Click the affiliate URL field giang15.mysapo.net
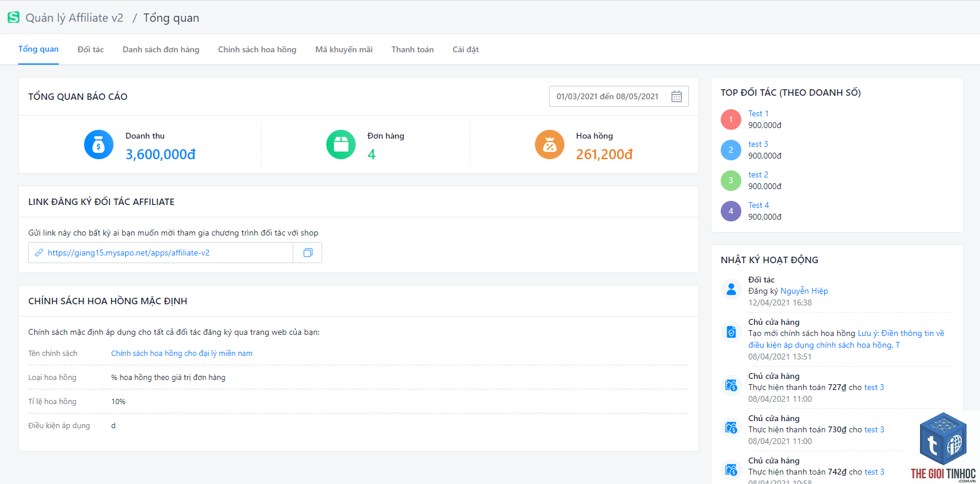Screen dimensions: 980x484 (160, 253)
